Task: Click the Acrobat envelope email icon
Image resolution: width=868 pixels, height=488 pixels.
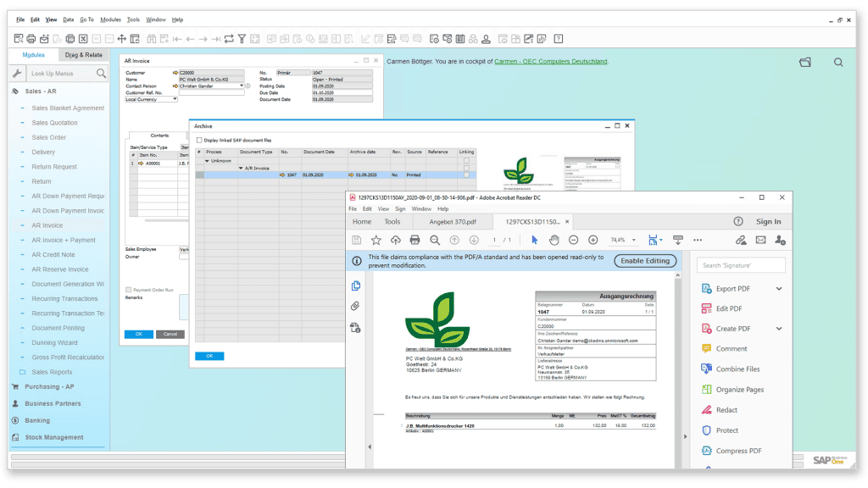Action: click(760, 240)
